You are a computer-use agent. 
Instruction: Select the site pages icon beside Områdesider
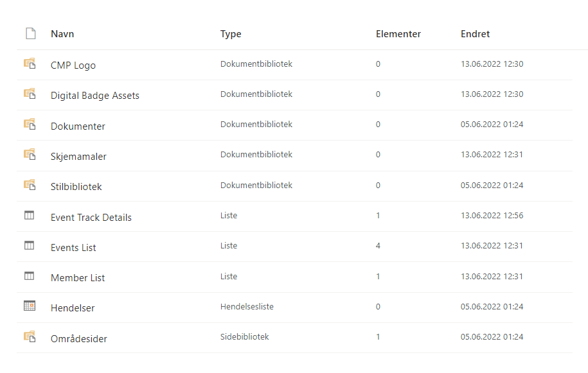[30, 336]
